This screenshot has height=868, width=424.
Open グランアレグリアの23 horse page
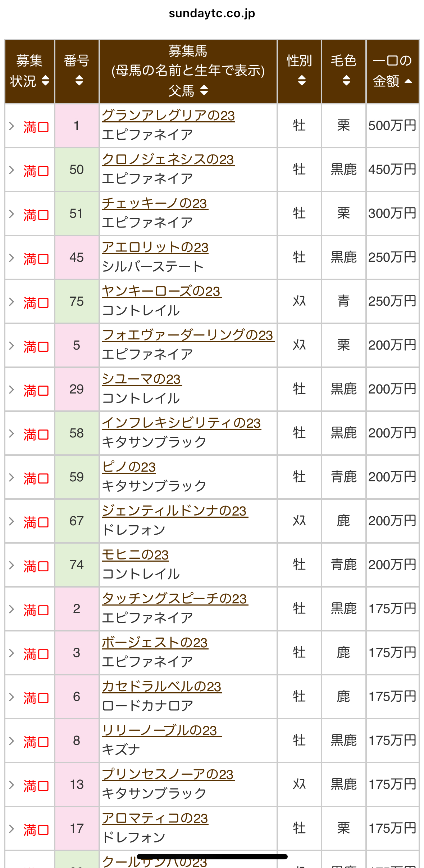pos(168,116)
